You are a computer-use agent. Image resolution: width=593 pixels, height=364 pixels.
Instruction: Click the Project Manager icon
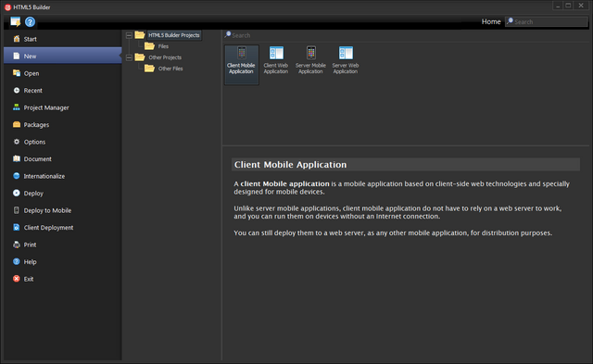pos(17,107)
